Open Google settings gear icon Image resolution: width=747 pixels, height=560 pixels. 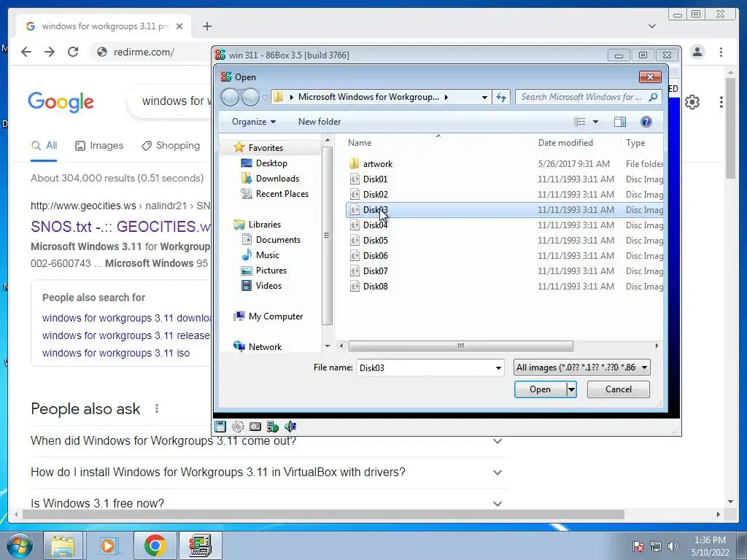tap(692, 102)
